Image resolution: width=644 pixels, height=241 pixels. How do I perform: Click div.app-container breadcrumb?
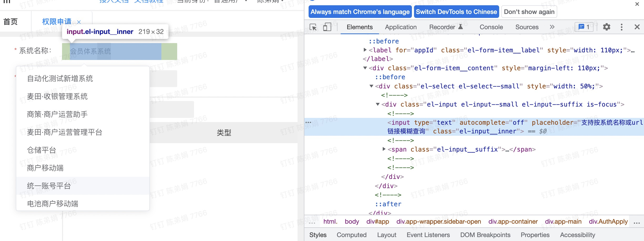(x=513, y=222)
